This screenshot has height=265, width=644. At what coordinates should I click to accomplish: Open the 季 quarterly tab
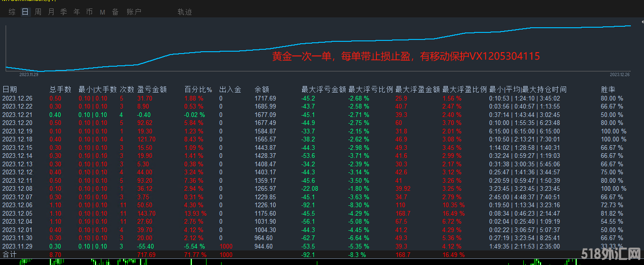coord(64,12)
